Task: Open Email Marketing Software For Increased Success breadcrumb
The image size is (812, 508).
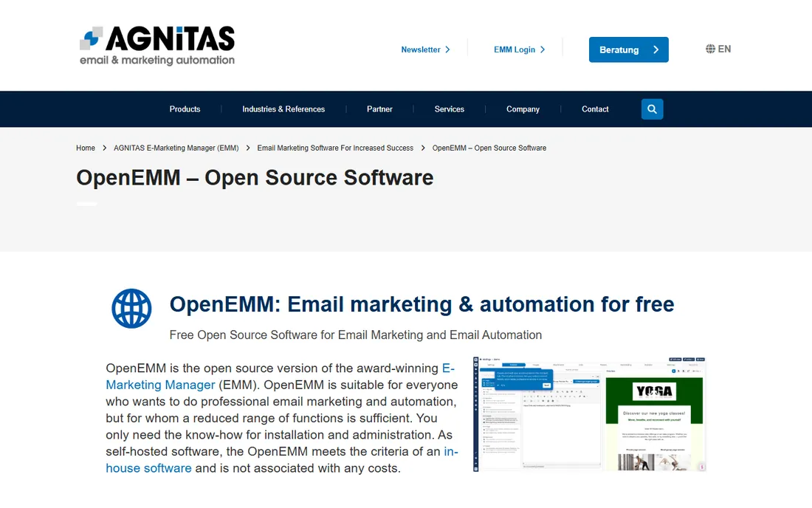Action: point(335,148)
